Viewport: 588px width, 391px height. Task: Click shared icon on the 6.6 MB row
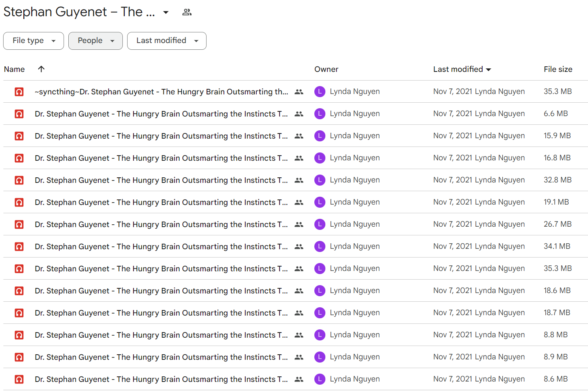point(299,114)
